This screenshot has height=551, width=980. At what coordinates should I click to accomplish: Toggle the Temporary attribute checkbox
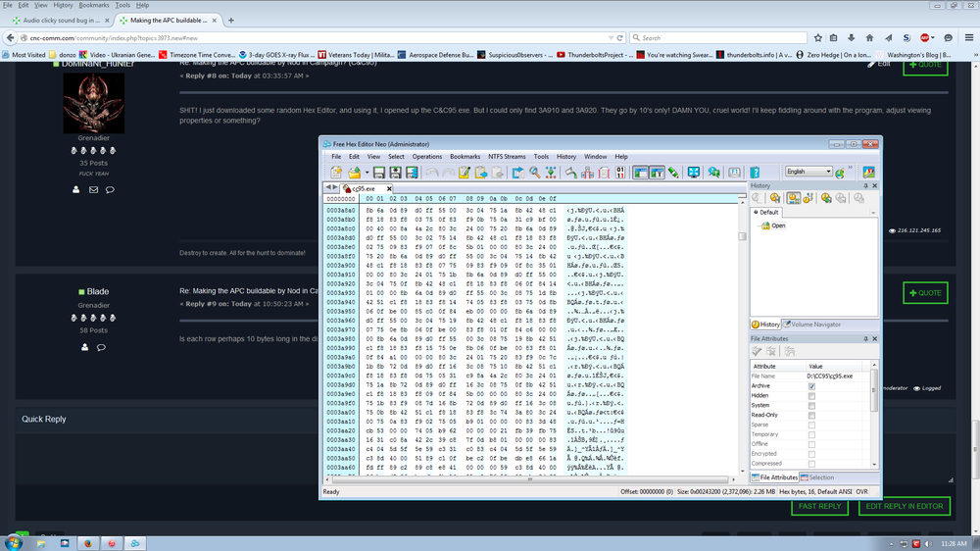pyautogui.click(x=811, y=434)
